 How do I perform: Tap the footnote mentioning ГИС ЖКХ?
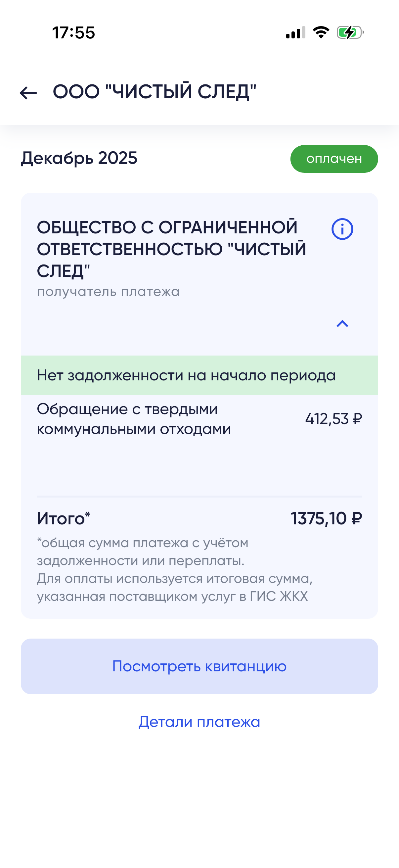174,570
